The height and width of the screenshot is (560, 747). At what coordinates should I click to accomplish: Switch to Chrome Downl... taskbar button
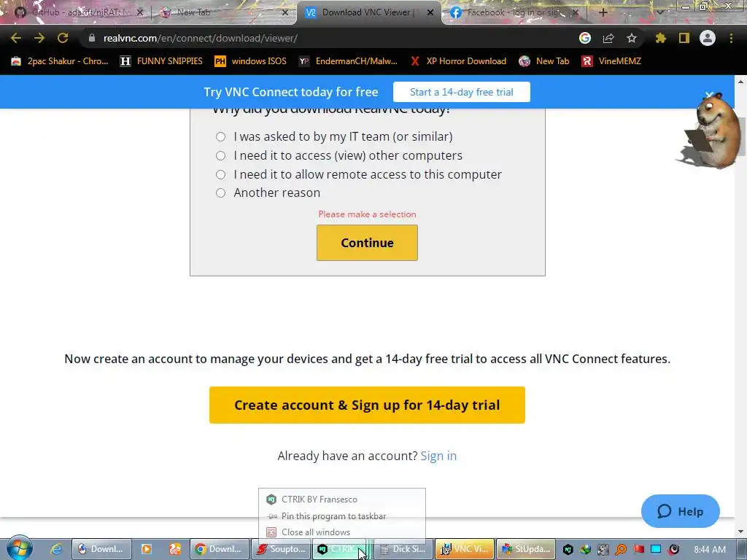[x=219, y=549]
